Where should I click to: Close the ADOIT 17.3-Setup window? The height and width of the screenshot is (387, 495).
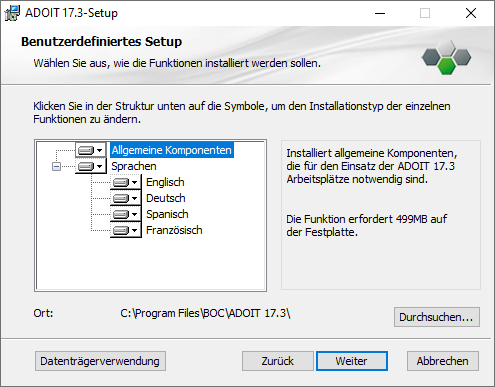pos(471,13)
